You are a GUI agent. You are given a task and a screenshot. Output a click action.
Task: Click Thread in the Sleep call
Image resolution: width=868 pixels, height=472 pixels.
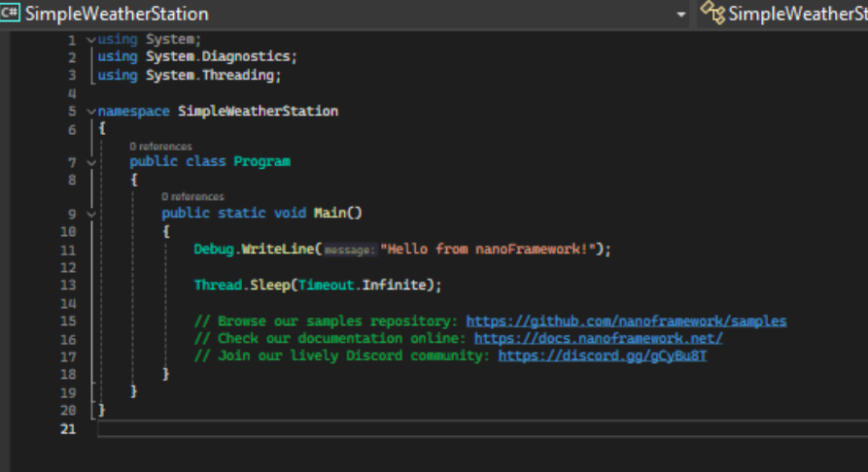coord(218,285)
